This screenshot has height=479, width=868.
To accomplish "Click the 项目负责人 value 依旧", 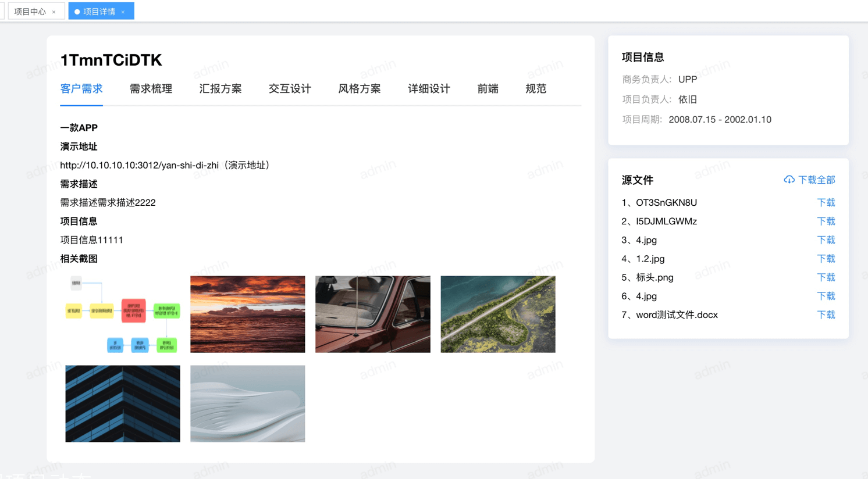I will (x=688, y=99).
